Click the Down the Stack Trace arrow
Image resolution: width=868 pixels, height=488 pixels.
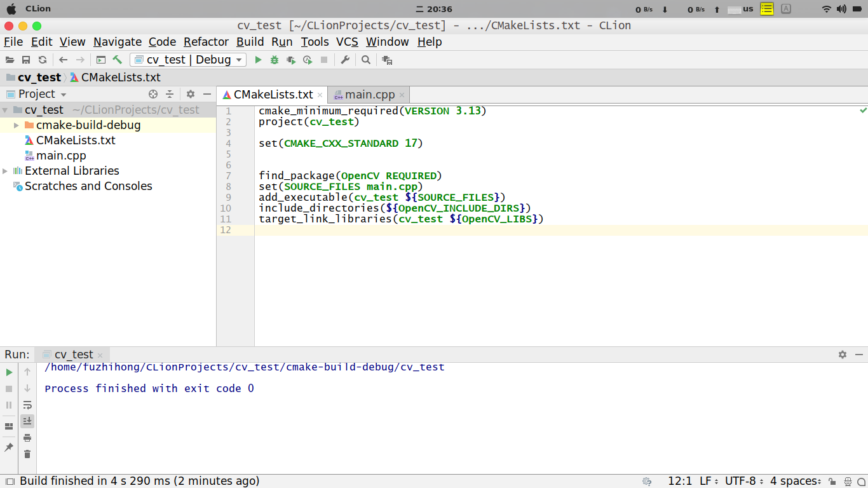[x=27, y=388]
